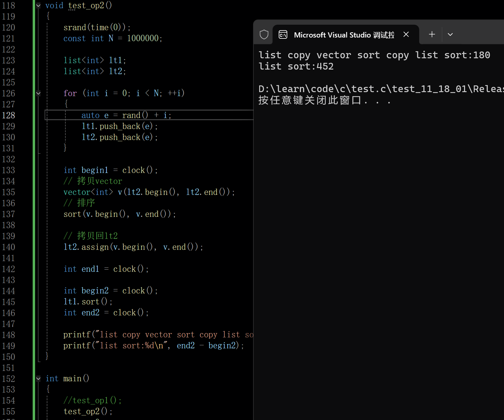Open a new console tab with plus button
This screenshot has height=420, width=504.
[x=432, y=34]
